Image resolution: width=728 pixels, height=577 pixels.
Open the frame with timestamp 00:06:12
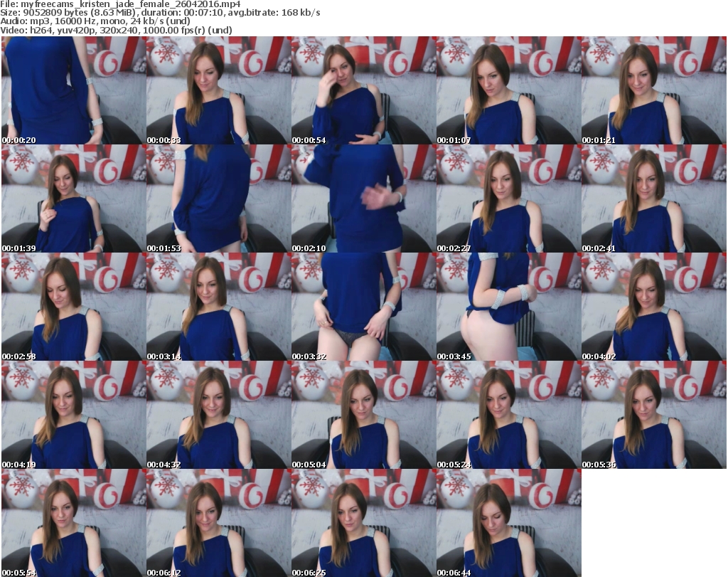(x=219, y=523)
